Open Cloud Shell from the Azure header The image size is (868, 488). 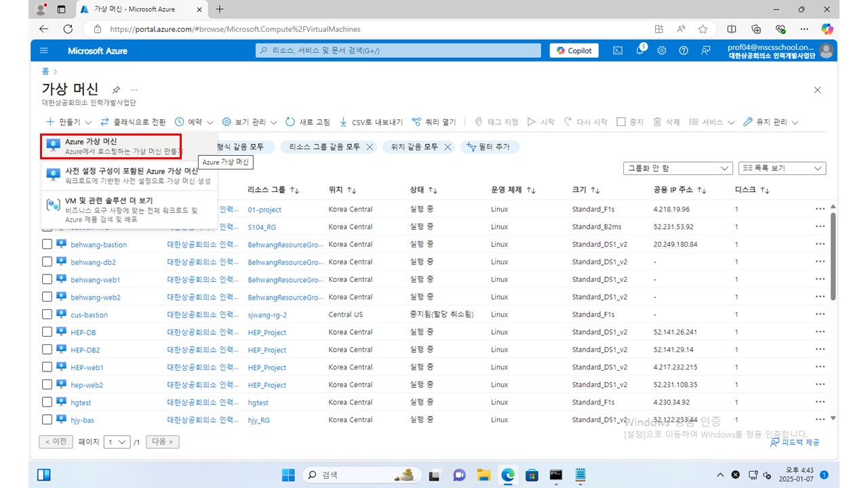[618, 51]
